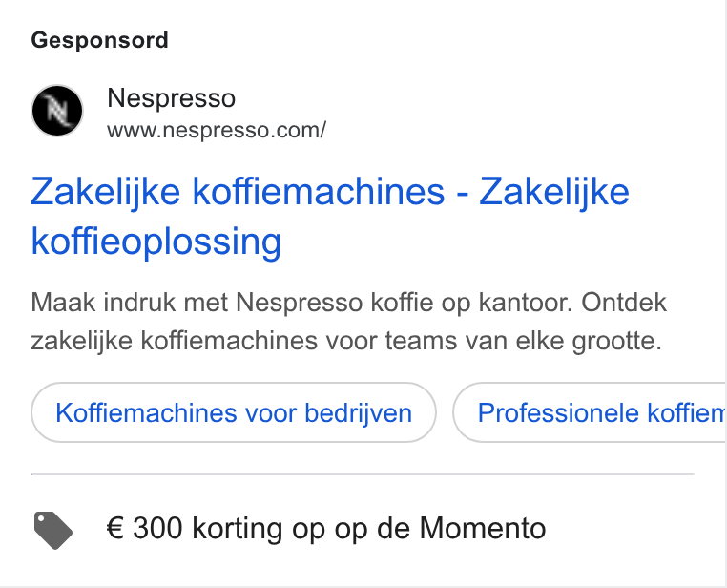
Task: Click the Gesponsord label
Action: click(x=99, y=40)
